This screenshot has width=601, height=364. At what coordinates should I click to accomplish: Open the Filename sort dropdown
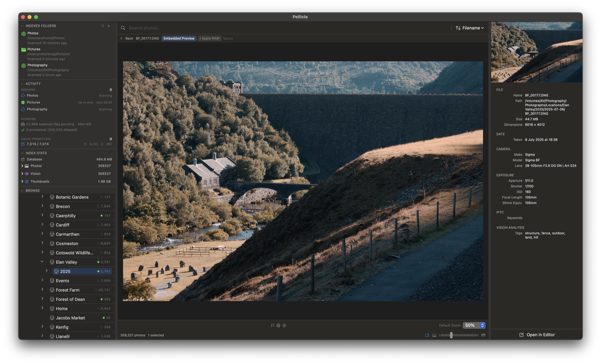click(470, 28)
